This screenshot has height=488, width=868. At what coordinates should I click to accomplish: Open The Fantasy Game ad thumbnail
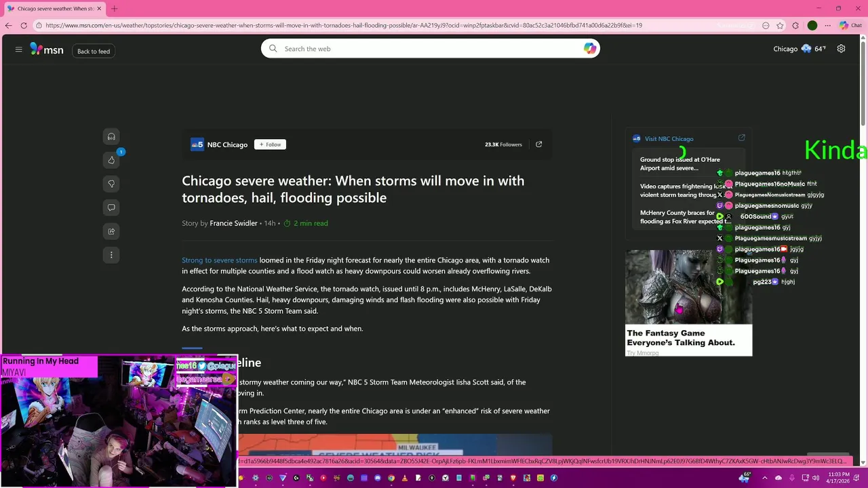click(x=688, y=287)
